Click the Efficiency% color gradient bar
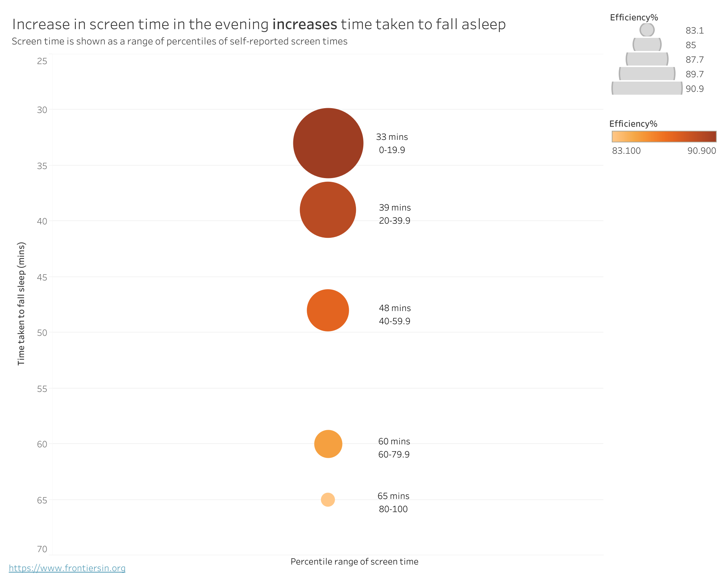 664,137
